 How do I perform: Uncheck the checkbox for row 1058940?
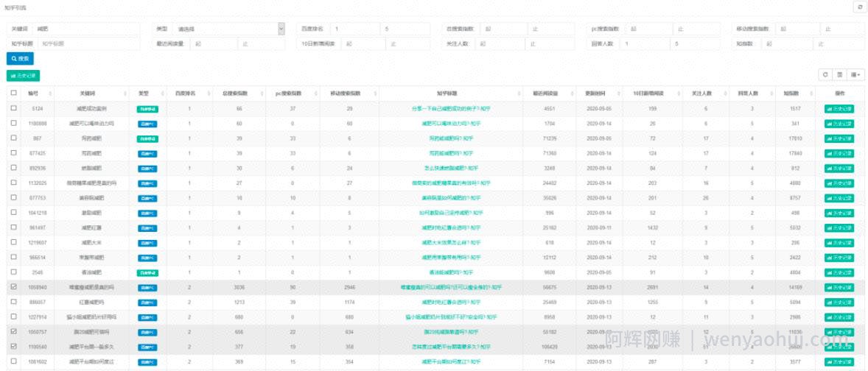[x=14, y=286]
